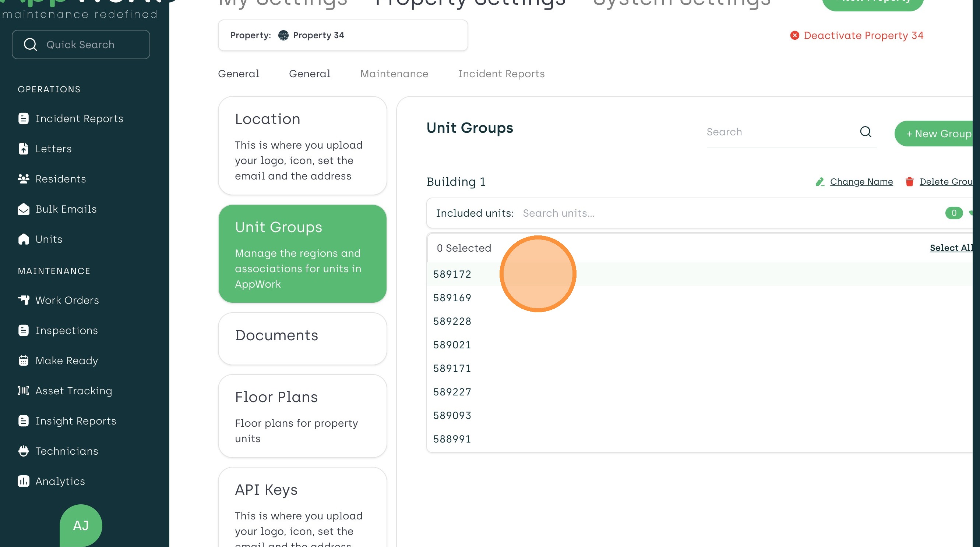Open Work Orders tool icon

click(x=23, y=300)
